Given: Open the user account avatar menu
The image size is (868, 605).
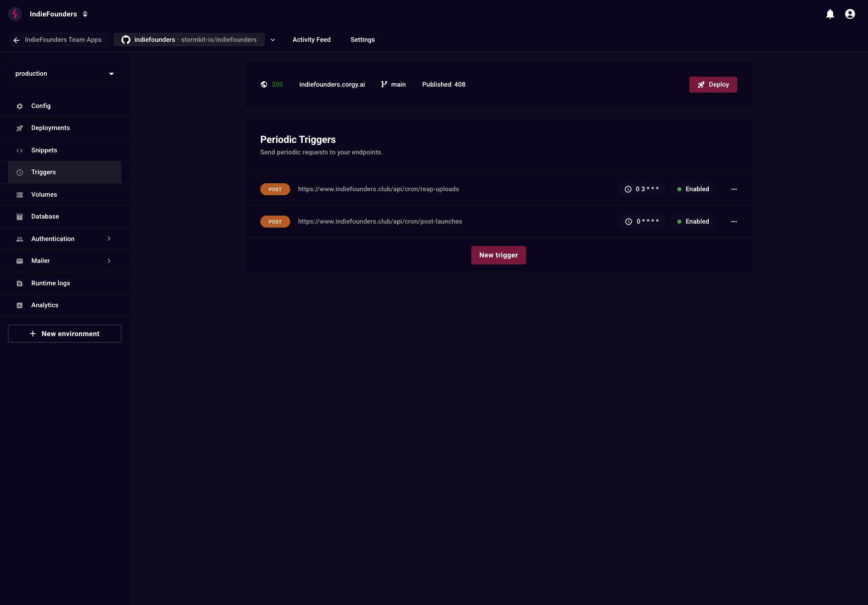Looking at the screenshot, I should pos(850,14).
